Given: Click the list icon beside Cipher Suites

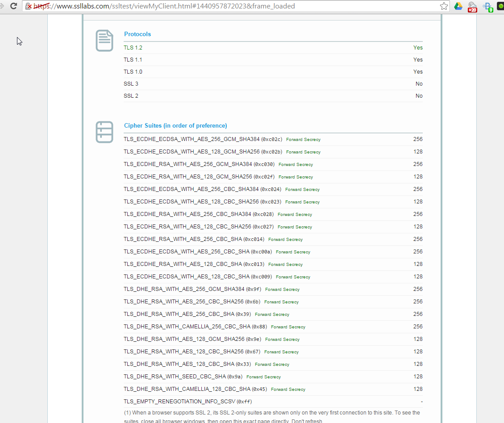Looking at the screenshot, I should point(104,132).
